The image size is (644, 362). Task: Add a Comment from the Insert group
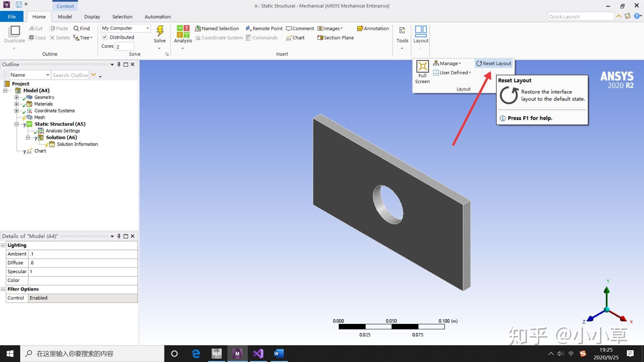tap(300, 28)
